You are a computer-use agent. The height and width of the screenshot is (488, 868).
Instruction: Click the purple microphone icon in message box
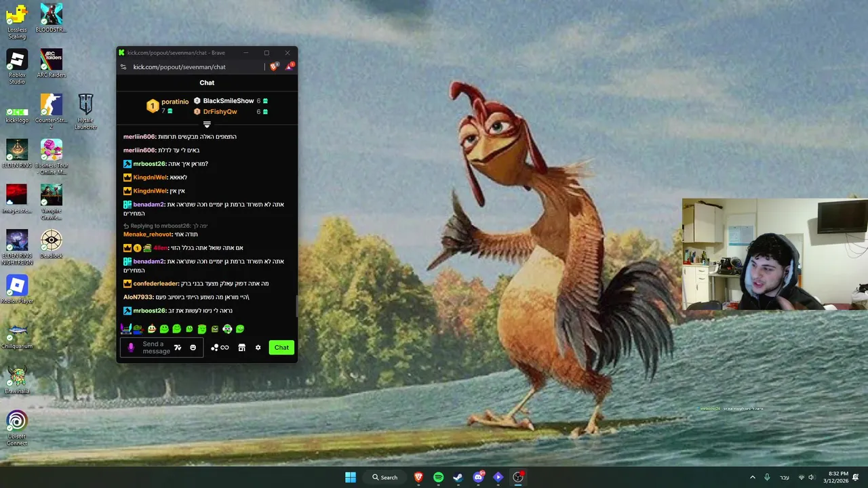pos(131,348)
